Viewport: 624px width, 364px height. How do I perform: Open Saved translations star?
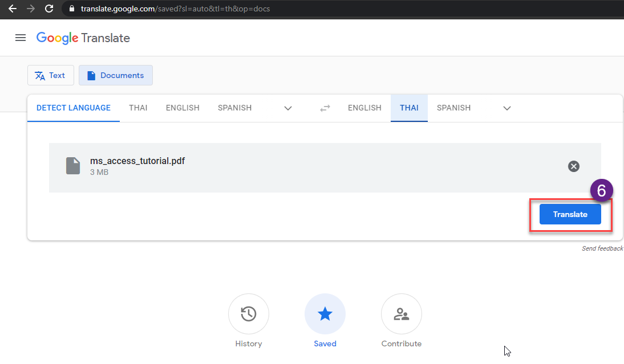pyautogui.click(x=325, y=314)
